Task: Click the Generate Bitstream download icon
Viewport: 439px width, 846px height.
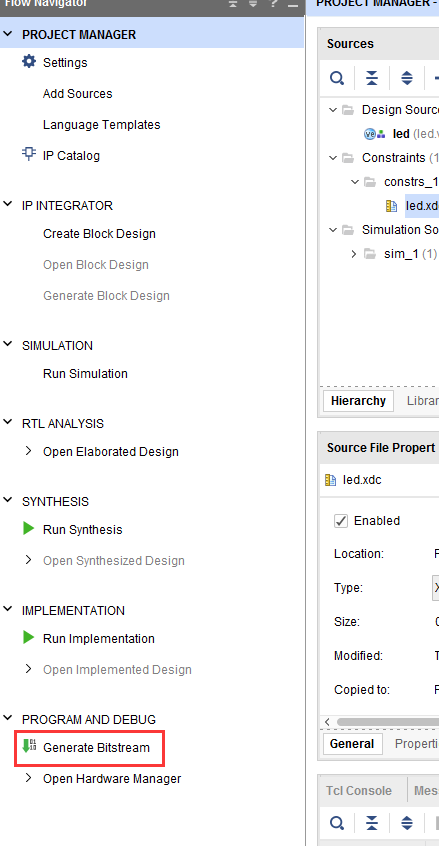Action: [29, 747]
